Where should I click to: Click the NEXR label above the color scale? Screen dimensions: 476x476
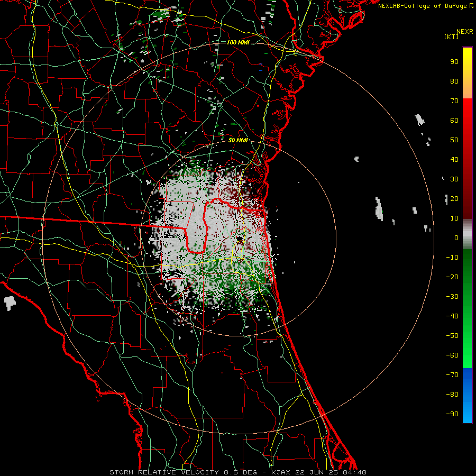click(465, 32)
